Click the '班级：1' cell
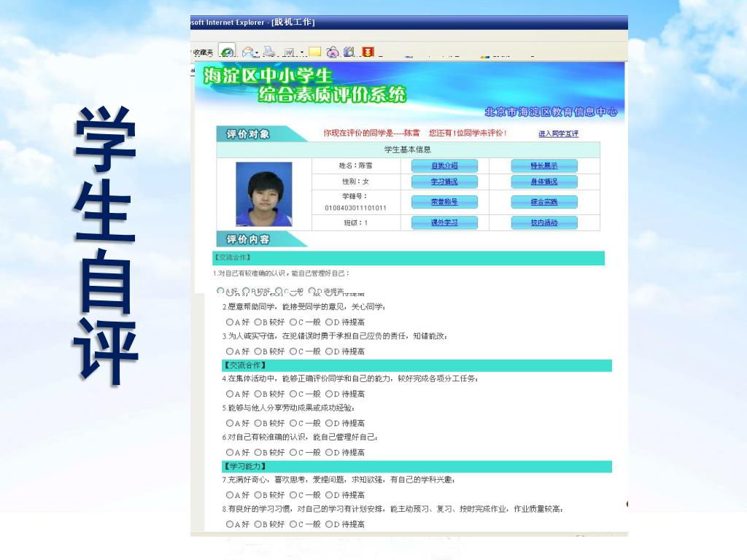The height and width of the screenshot is (560, 747). [x=355, y=223]
